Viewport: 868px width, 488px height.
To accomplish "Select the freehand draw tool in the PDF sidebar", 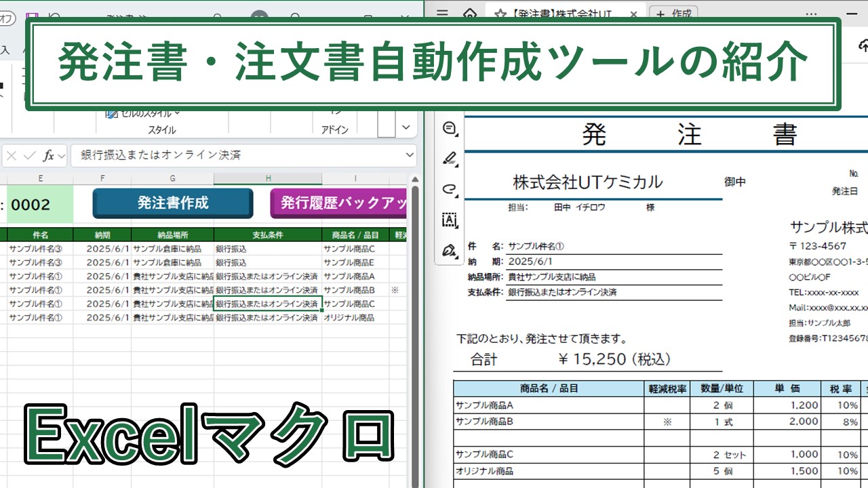I will [449, 190].
